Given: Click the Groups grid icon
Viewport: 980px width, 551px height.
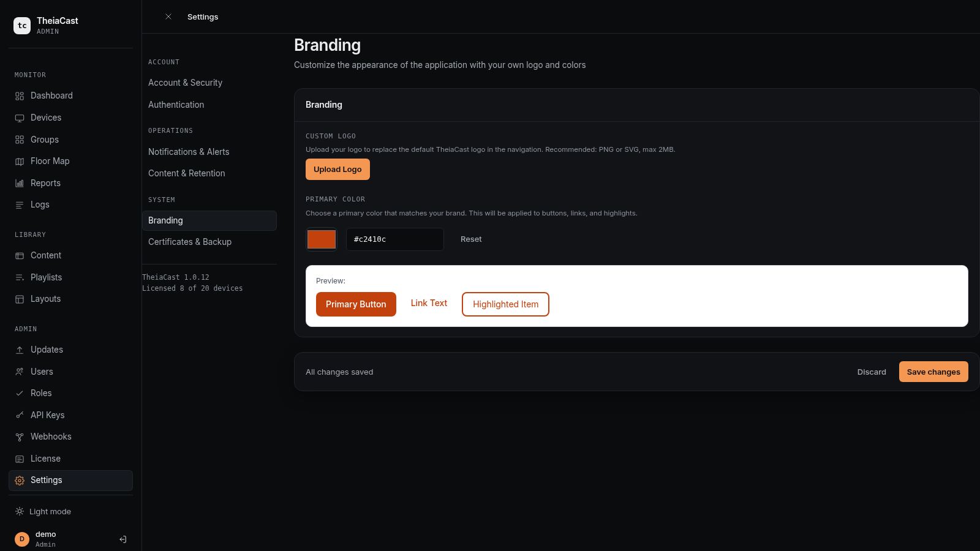Looking at the screenshot, I should [20, 140].
